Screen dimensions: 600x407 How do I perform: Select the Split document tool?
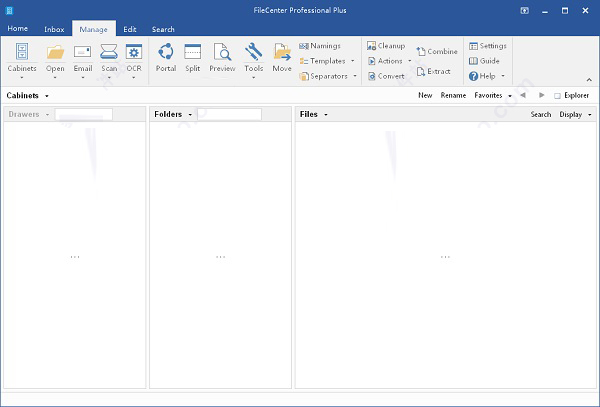point(193,52)
